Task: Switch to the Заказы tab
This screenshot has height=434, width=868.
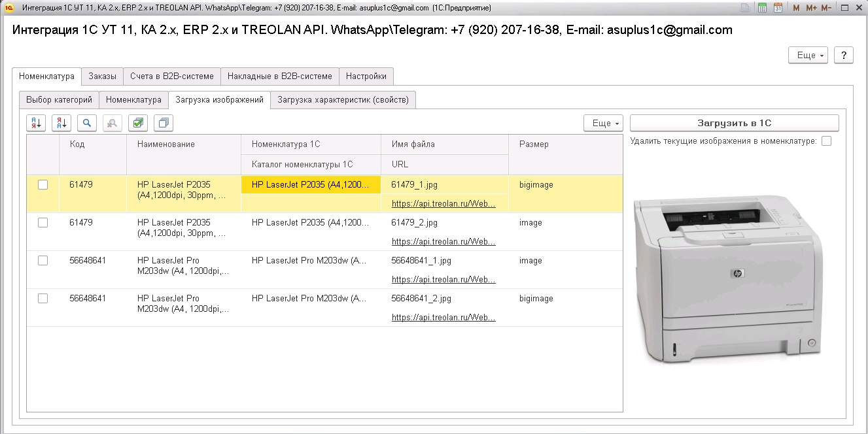Action: (x=103, y=76)
